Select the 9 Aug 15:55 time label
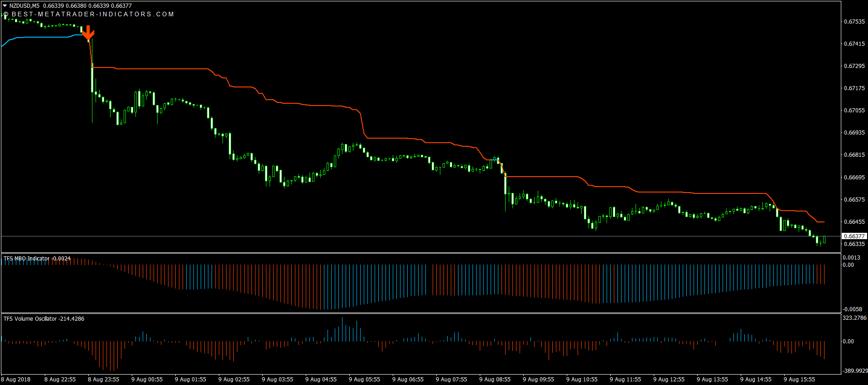Screen dimensions: 868x385 tap(799, 380)
